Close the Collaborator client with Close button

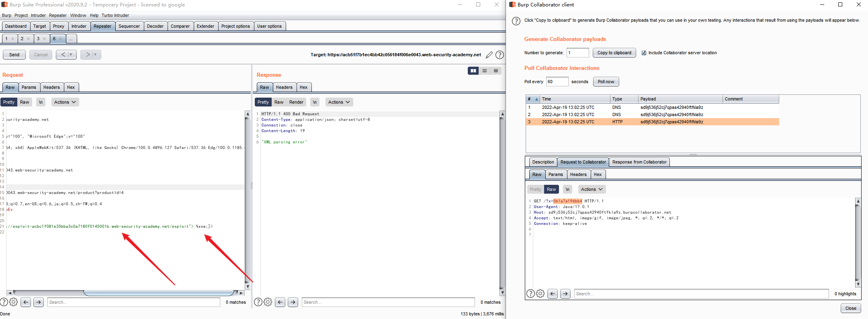(851, 308)
